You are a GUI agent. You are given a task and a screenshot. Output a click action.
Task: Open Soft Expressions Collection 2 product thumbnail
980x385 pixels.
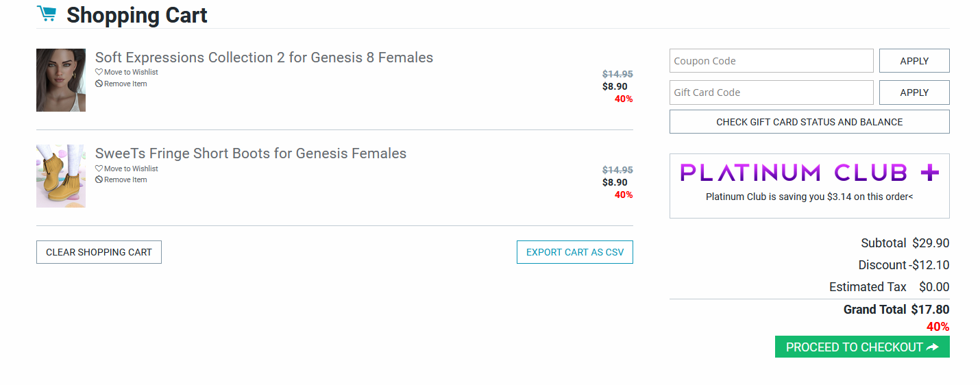[61, 80]
